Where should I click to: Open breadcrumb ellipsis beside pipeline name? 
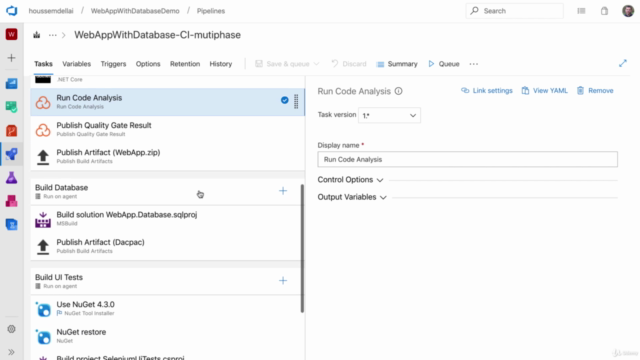[53, 35]
